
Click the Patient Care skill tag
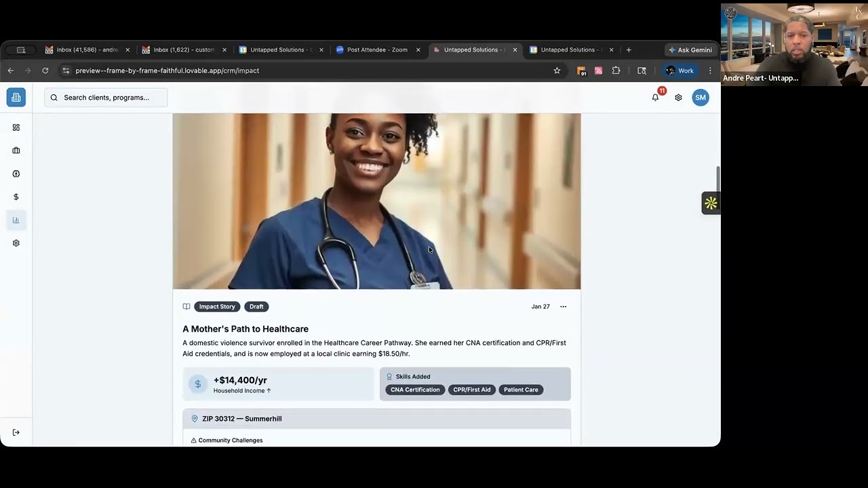coord(521,390)
